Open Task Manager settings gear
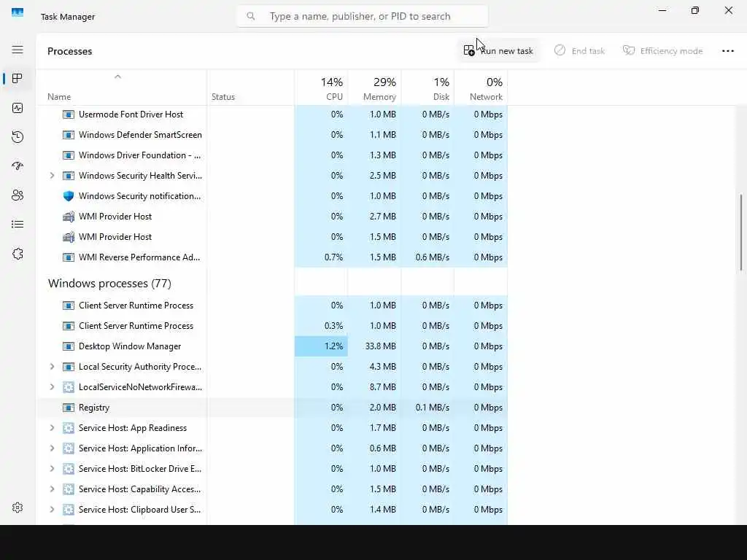Screen dimensions: 747x560 click(18, 507)
